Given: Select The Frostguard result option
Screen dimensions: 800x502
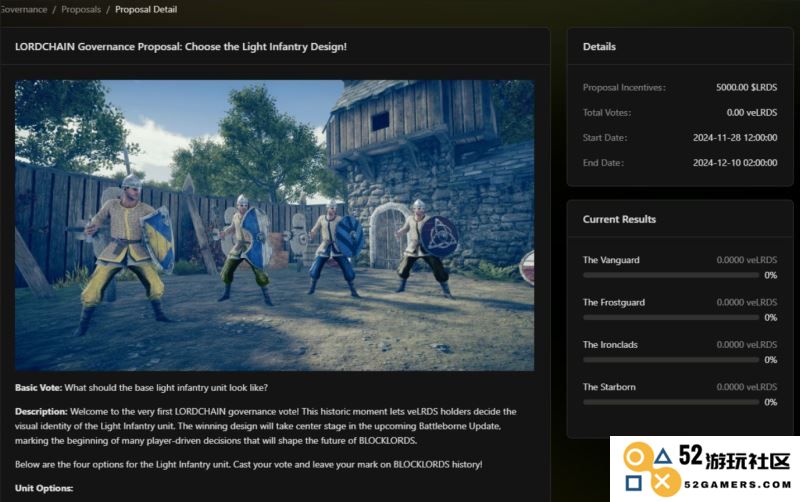Looking at the screenshot, I should (x=614, y=302).
